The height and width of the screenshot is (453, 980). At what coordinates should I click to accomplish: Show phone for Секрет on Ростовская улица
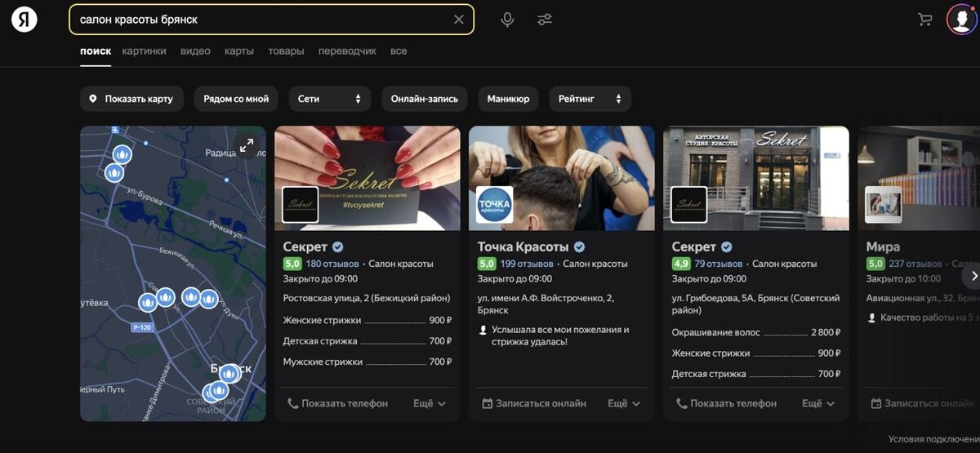coord(337,403)
